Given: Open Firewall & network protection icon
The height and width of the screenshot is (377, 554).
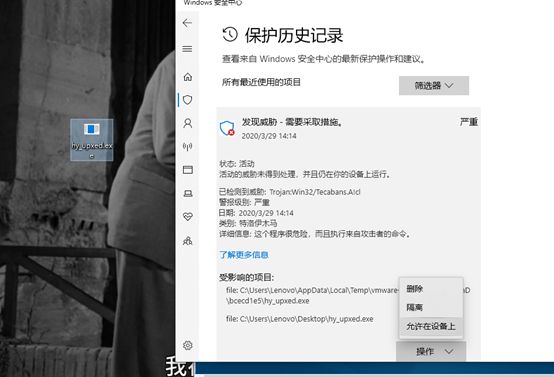Looking at the screenshot, I should 188,146.
